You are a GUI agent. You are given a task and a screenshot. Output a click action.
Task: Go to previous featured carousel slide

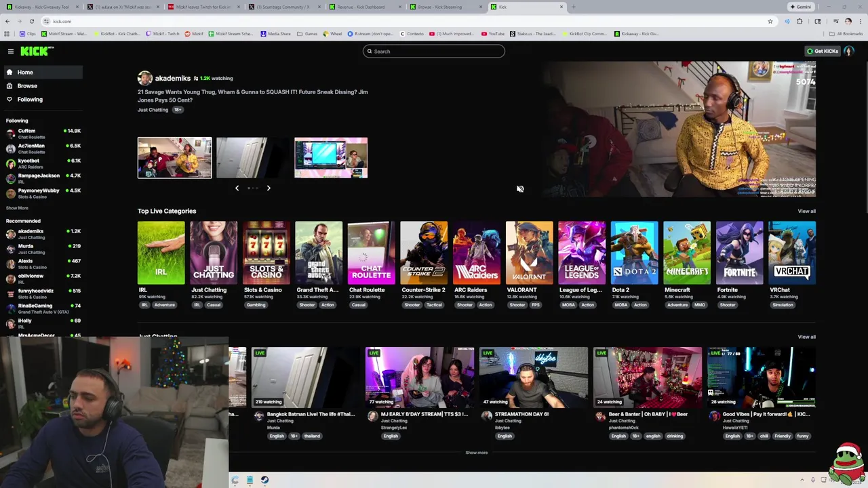coord(237,188)
